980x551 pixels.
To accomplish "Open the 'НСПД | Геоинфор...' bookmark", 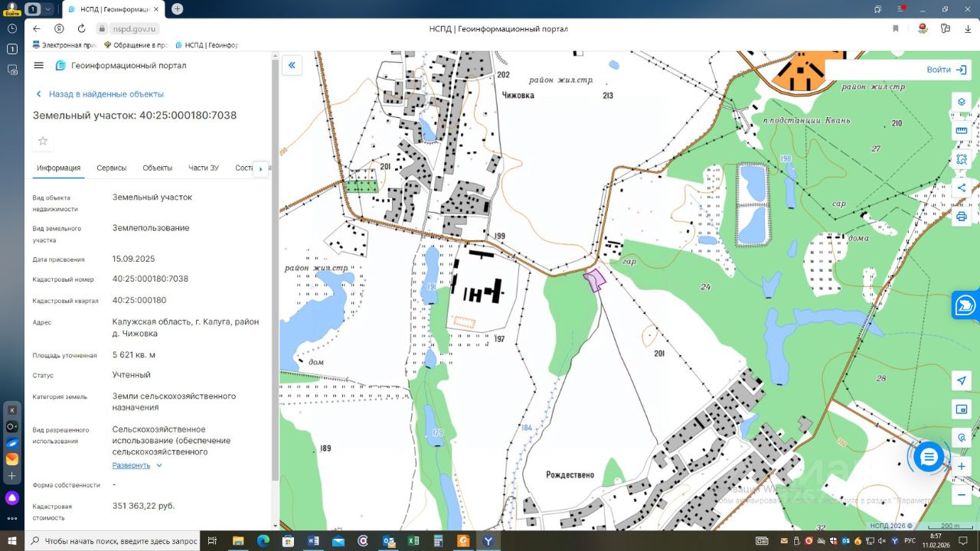I will click(x=207, y=45).
